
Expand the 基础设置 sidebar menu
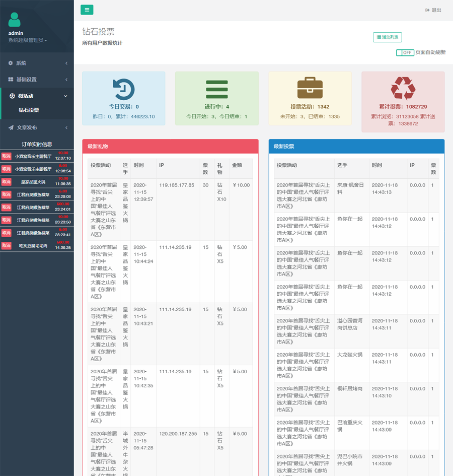(x=37, y=80)
